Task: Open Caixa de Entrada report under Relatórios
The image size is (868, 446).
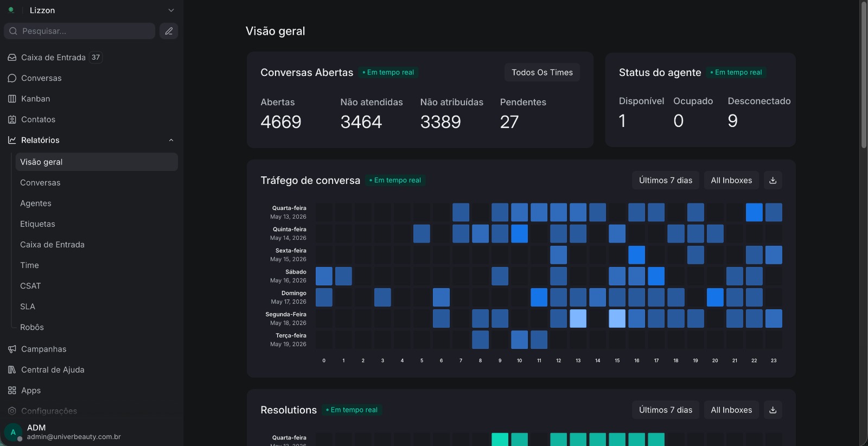Action: tap(97, 245)
